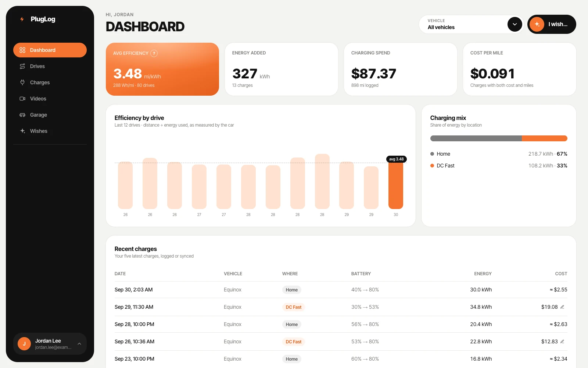Click the Home tag on Sep 23 row
Viewport: 588px width, 368px height.
tap(292, 359)
